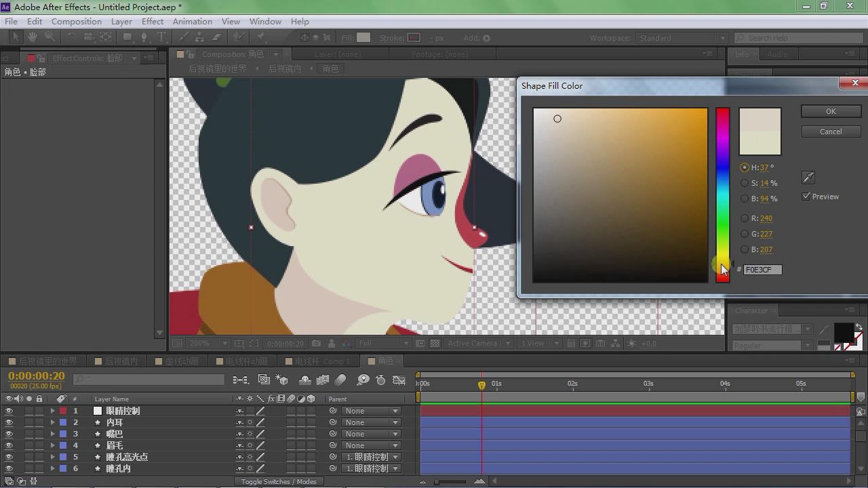
Task: Select the Puppet Pin tool
Action: 261,37
